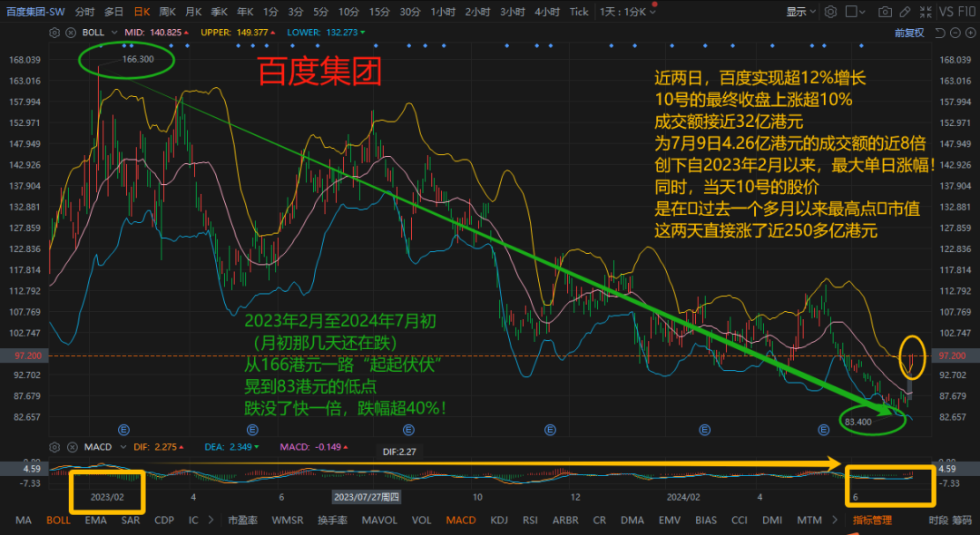
Task: Select the KDJ indicator in bottom bar
Action: coord(500,520)
